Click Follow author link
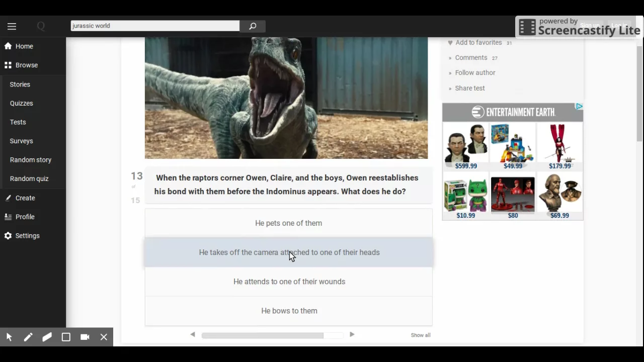The height and width of the screenshot is (362, 644). 475,73
